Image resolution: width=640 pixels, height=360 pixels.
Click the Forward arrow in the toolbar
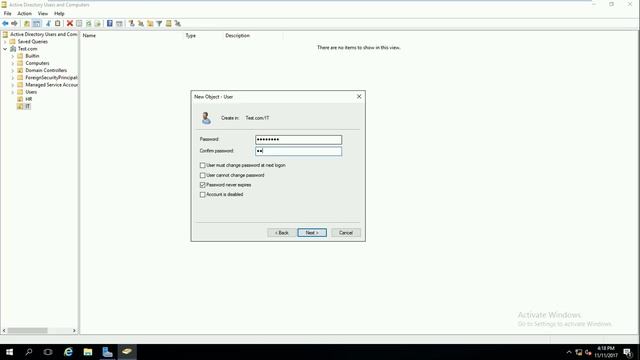14,24
